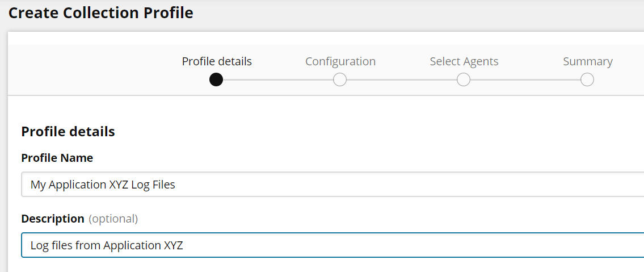
Task: Switch to the Configuration step label
Action: tap(340, 61)
